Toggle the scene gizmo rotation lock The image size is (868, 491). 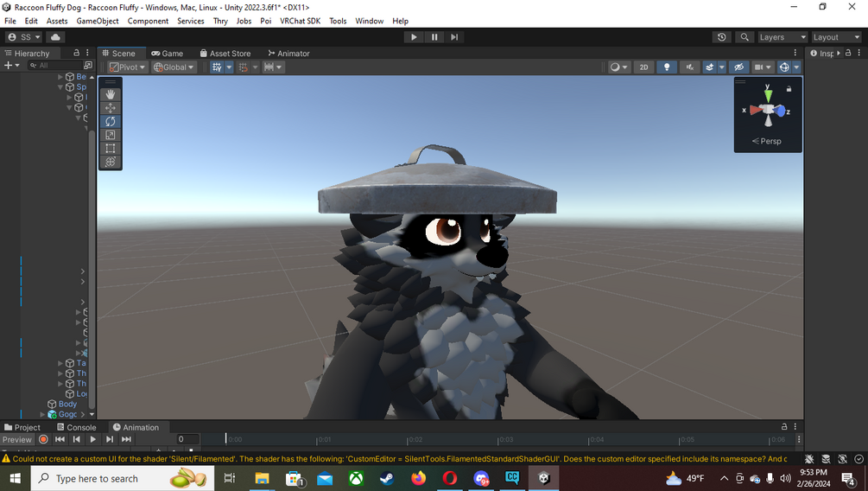point(789,89)
